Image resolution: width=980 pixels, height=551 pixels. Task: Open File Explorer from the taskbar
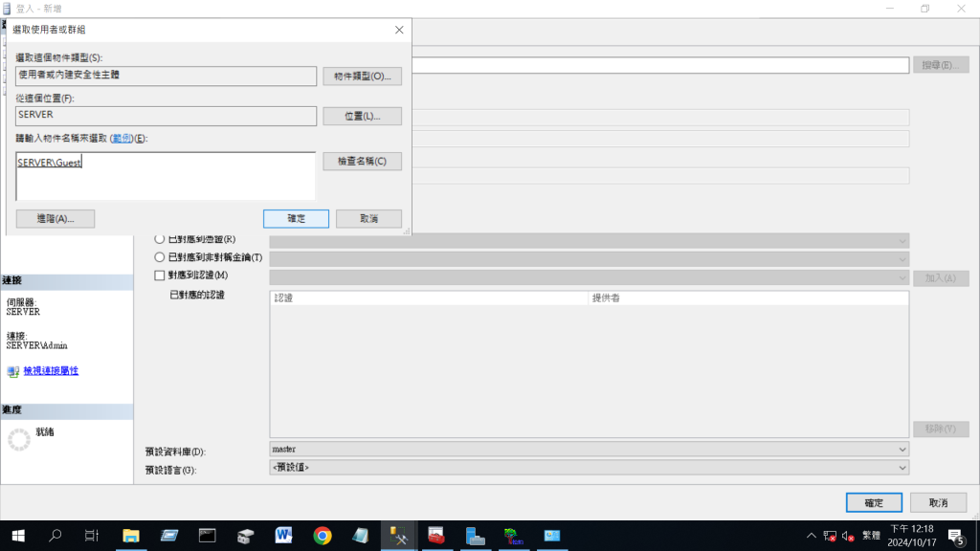[x=131, y=536]
